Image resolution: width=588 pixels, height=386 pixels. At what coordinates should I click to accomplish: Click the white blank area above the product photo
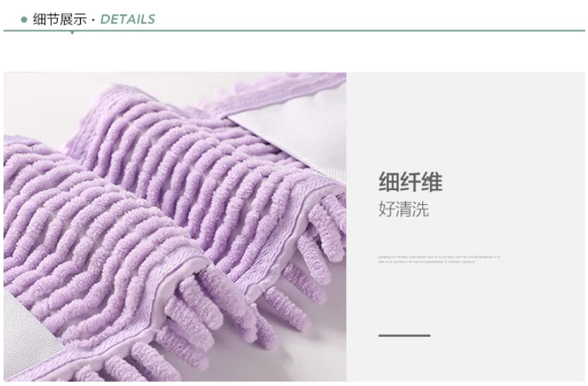click(294, 52)
